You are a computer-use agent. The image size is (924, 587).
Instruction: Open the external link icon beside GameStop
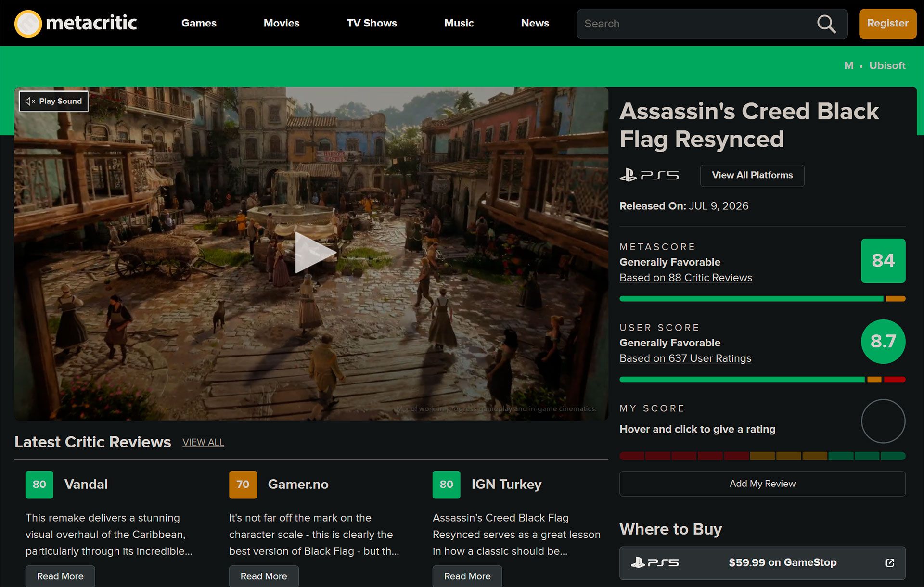click(890, 562)
